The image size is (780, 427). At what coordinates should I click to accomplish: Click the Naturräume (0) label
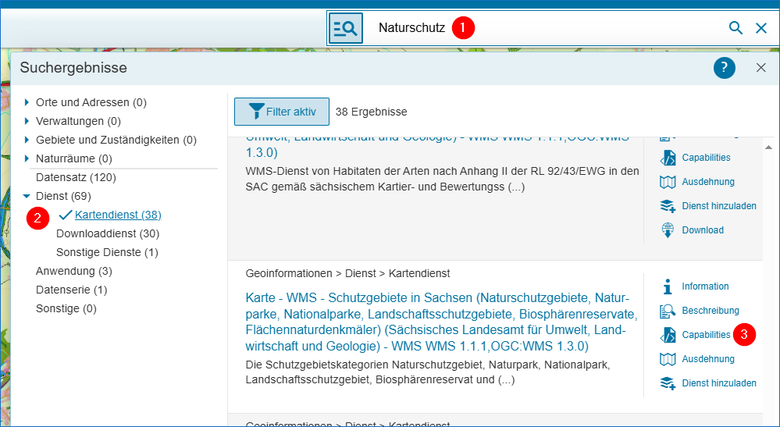74,159
